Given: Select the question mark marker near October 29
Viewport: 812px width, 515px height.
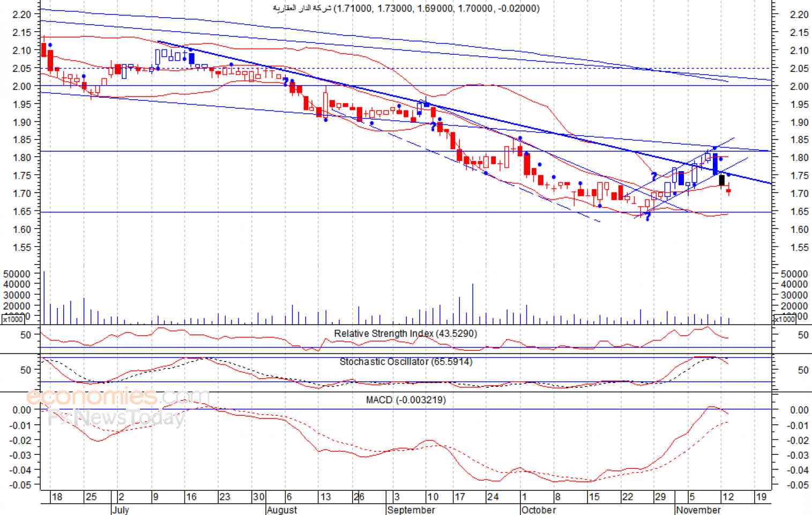Looking at the screenshot, I should tap(654, 176).
